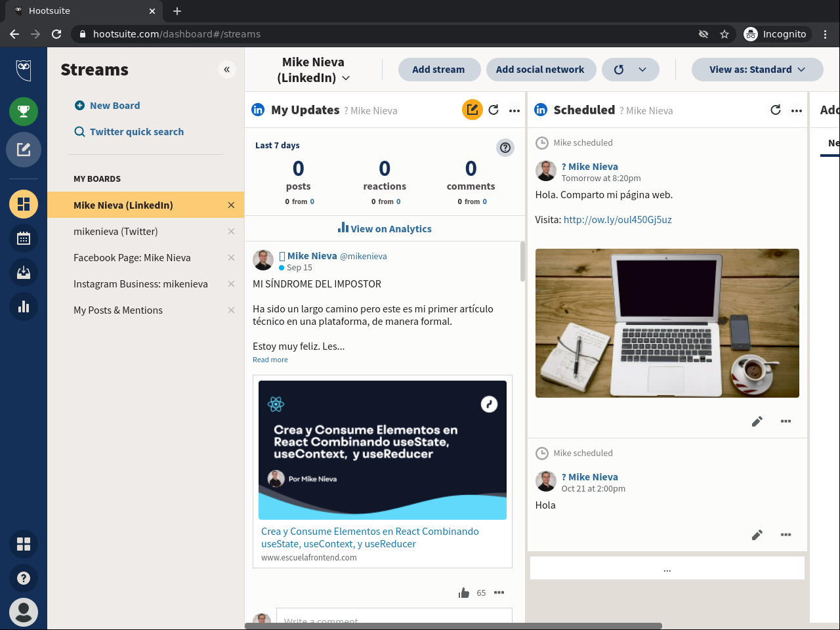
Task: Click the Add stream button
Action: coord(439,70)
